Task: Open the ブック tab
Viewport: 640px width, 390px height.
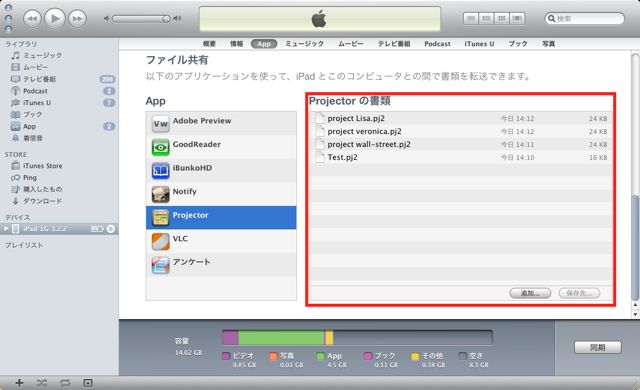Action: [x=518, y=44]
